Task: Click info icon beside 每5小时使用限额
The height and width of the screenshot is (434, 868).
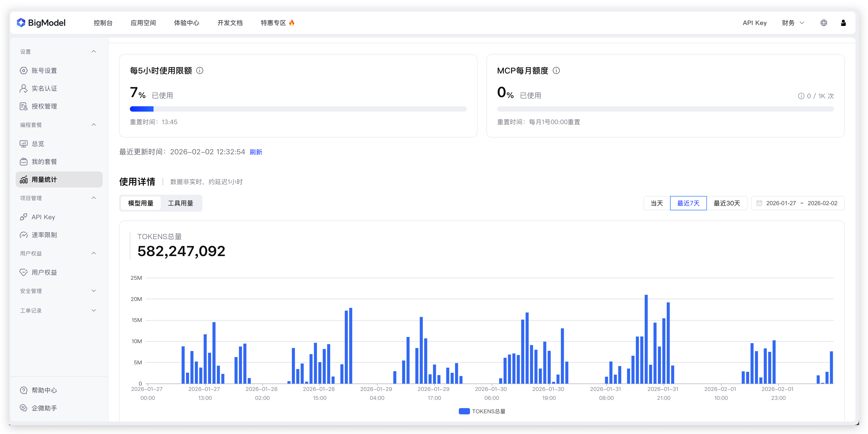Action: pos(200,71)
